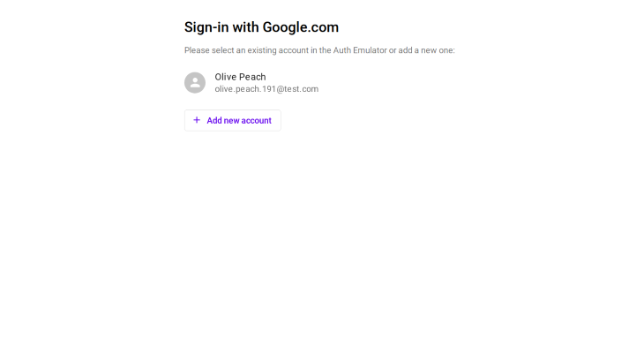Click the "Add new account" text label
644x362 pixels.
pyautogui.click(x=239, y=120)
